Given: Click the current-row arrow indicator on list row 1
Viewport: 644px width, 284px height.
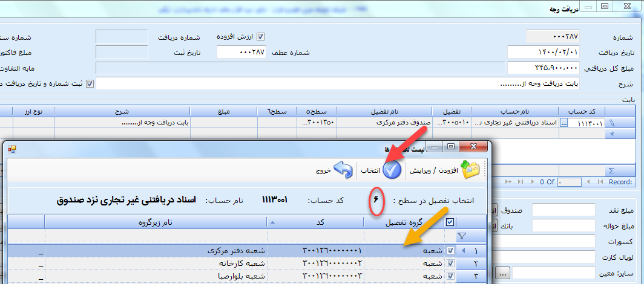Looking at the screenshot, I should [464, 250].
